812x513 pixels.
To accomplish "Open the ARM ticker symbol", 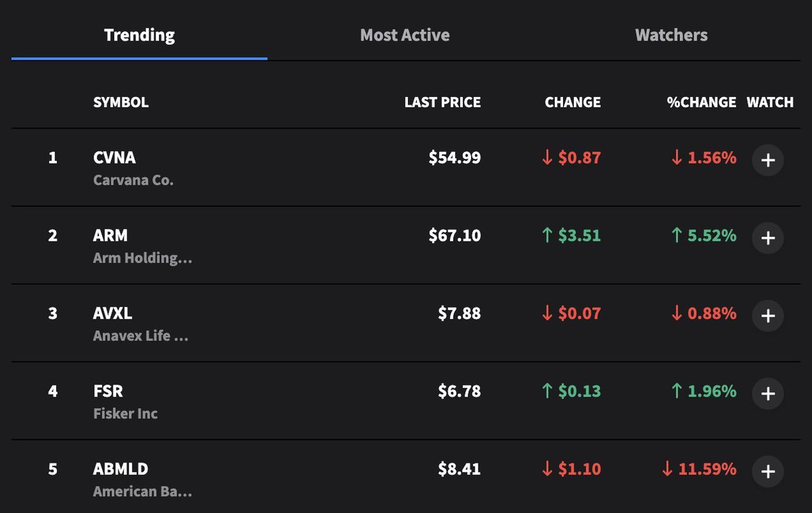I will coord(110,236).
